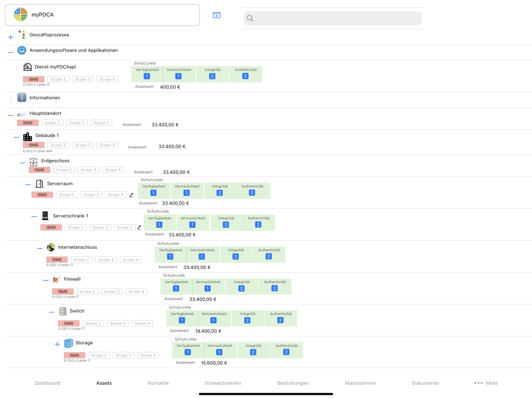This screenshot has width=532, height=398.
Task: Expand the Storage node
Action: (57, 344)
